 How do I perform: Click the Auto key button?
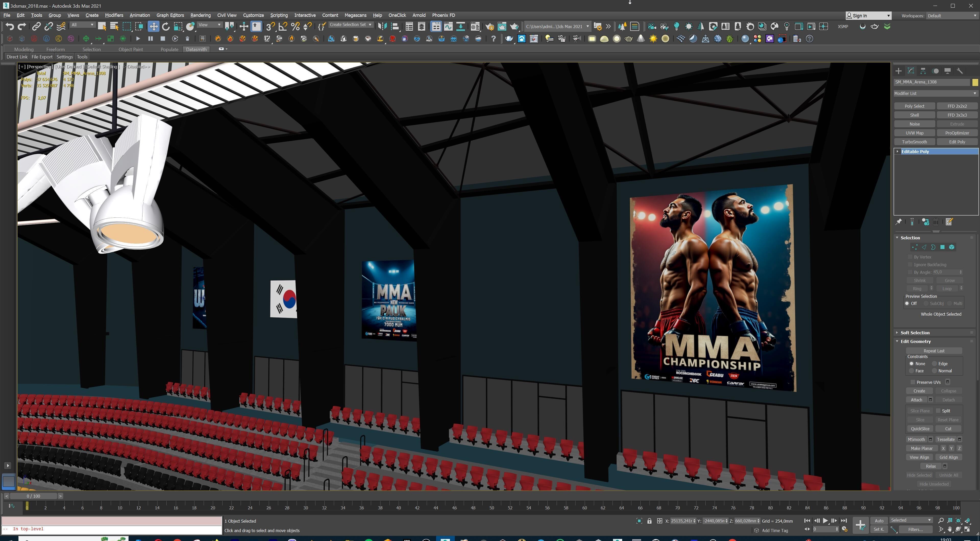coord(879,521)
